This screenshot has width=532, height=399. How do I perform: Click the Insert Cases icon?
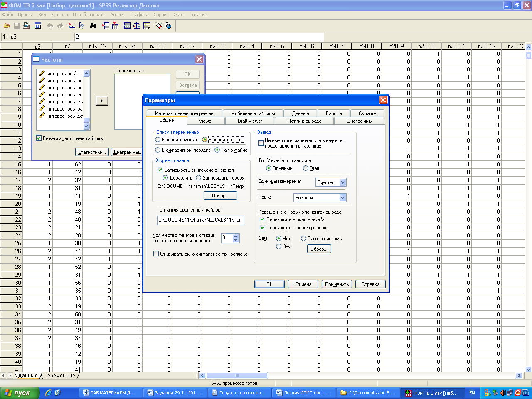click(106, 26)
